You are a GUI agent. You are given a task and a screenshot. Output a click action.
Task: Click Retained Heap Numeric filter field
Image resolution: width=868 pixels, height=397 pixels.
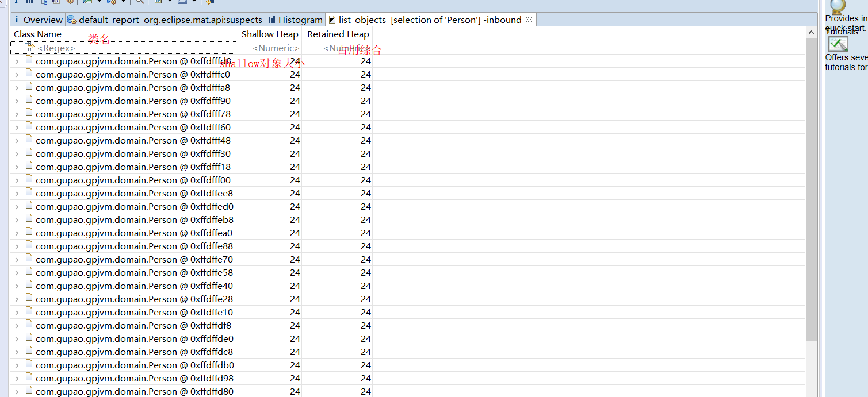point(338,48)
